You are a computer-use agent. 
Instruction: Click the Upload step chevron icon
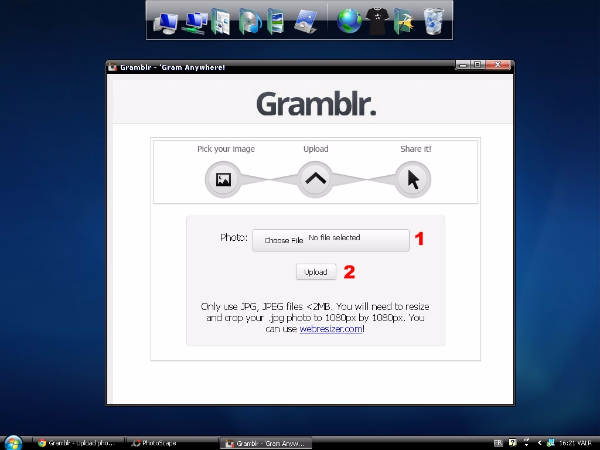[315, 179]
